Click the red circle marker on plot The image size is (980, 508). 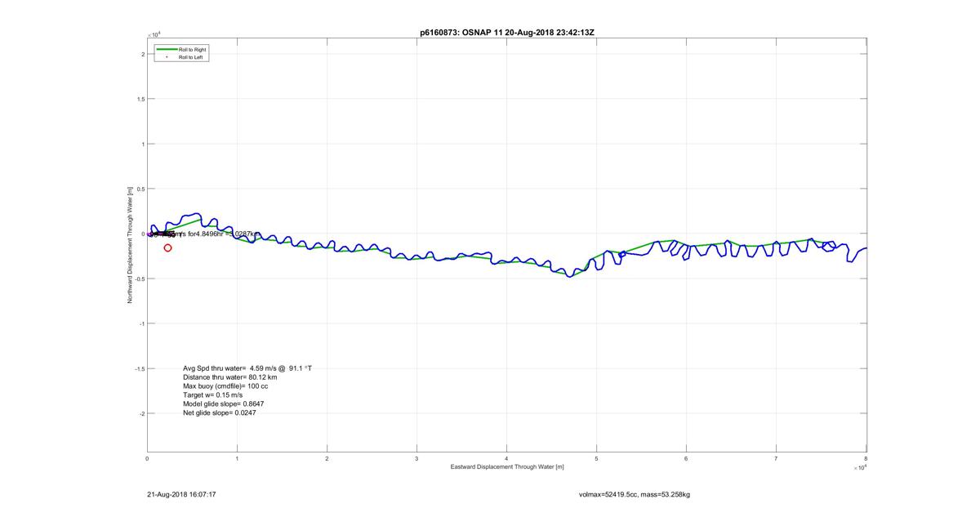point(168,247)
